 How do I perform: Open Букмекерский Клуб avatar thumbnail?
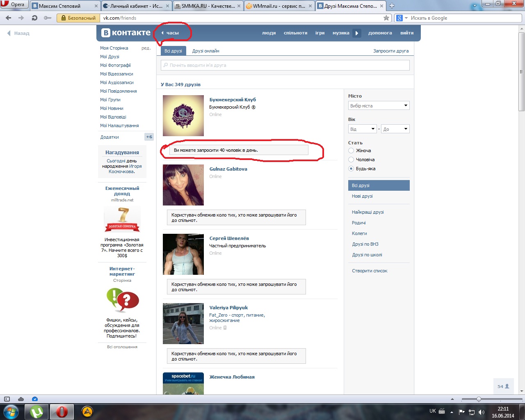pyautogui.click(x=183, y=116)
